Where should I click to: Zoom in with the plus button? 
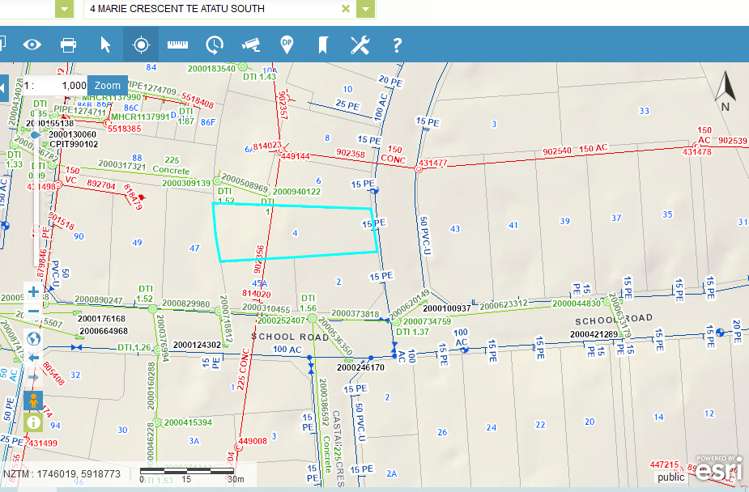tap(34, 293)
